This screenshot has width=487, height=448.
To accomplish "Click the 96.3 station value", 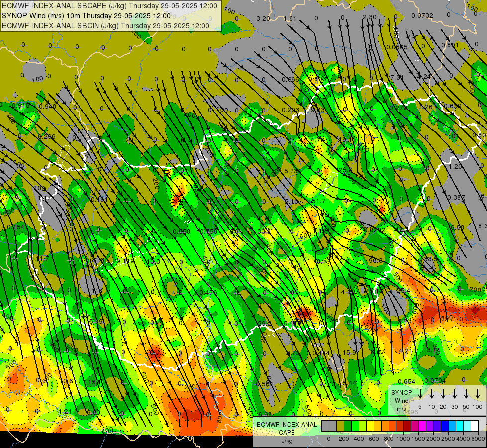I will pyautogui.click(x=376, y=260).
